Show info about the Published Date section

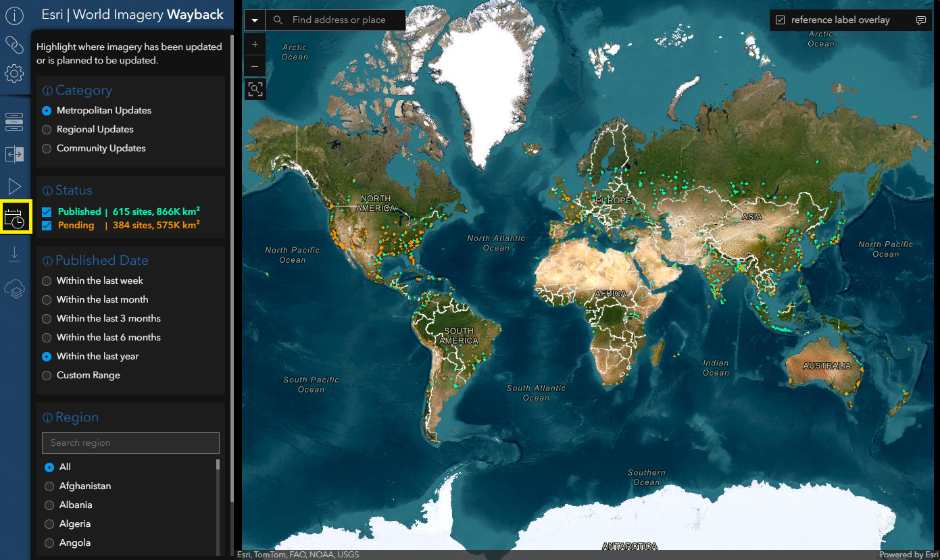pyautogui.click(x=47, y=261)
